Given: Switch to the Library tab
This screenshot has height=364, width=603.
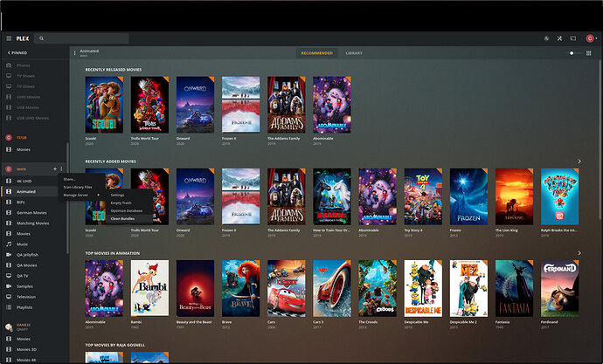Looking at the screenshot, I should (354, 53).
